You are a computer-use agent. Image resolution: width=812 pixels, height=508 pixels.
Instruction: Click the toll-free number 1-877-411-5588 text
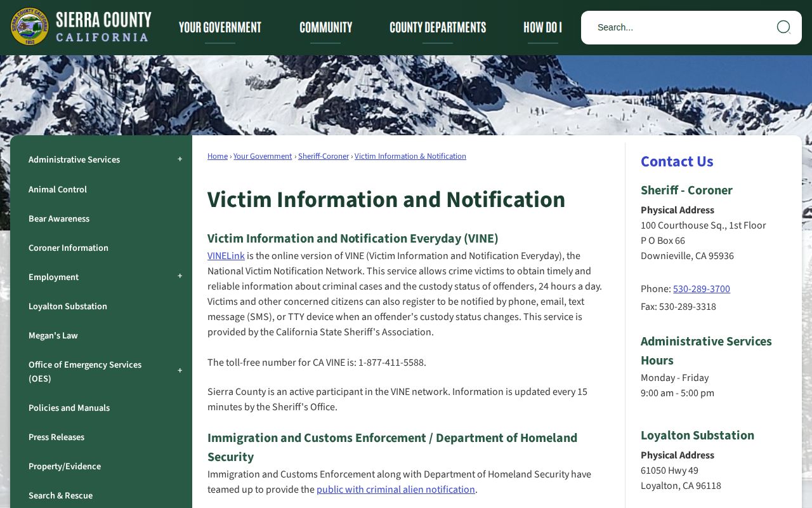pyautogui.click(x=392, y=363)
